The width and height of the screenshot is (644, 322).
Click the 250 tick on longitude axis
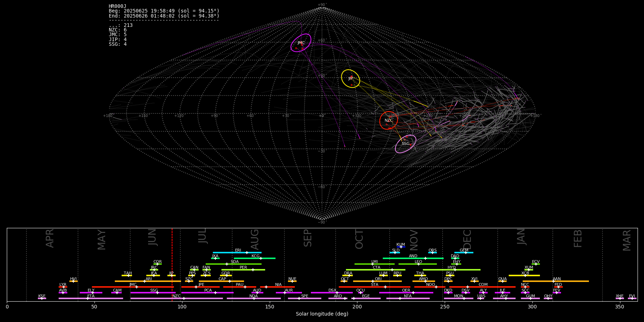pos(445,307)
